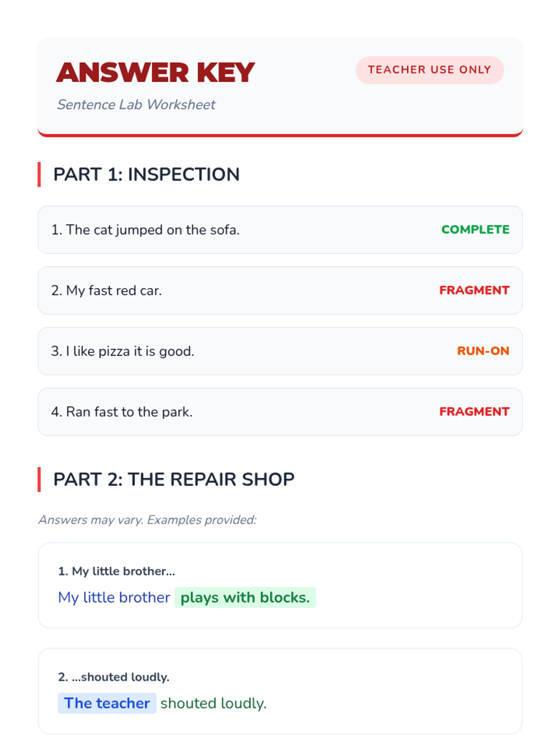Click the PART 2: THE REPAIR SHOP heading
560x747 pixels.
pos(174,479)
